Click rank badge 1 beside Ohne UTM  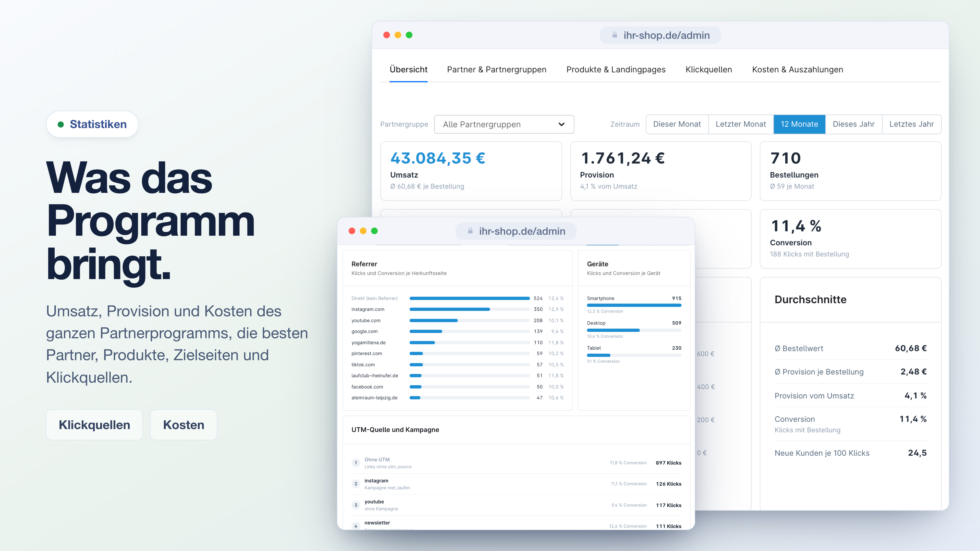tap(356, 463)
